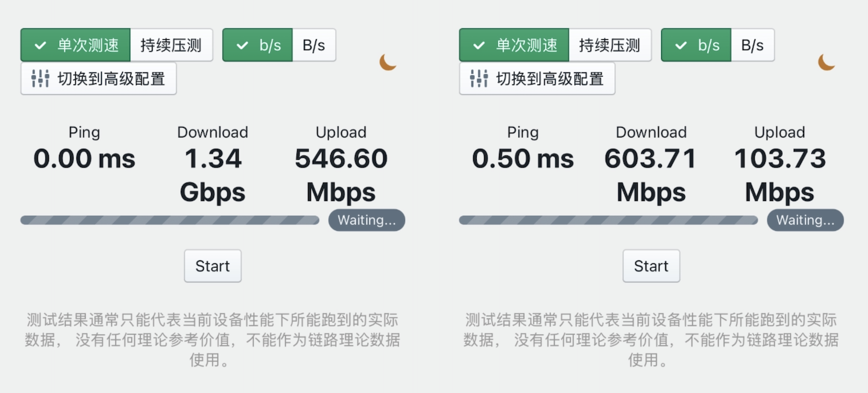
Task: Click the dark mode moon icon in right panel
Action: point(826,61)
